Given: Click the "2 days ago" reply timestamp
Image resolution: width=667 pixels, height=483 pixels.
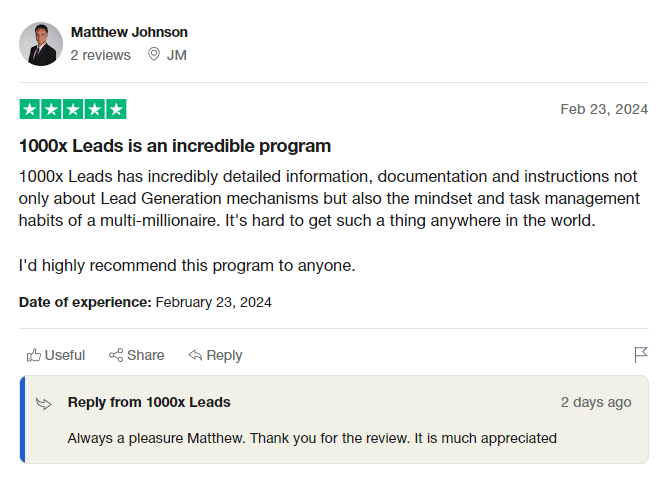Looking at the screenshot, I should (x=596, y=402).
